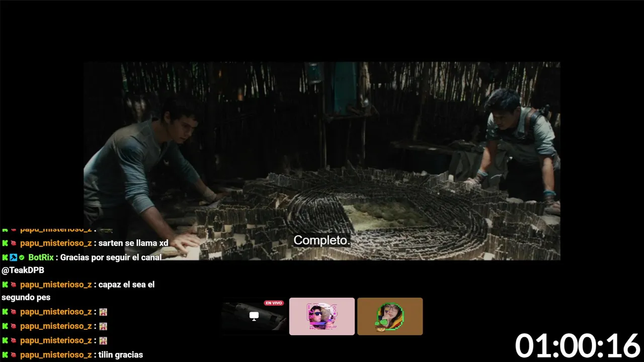Click the 01:00:16 stream timer
Viewport: 644px width, 362px height.
pos(577,346)
